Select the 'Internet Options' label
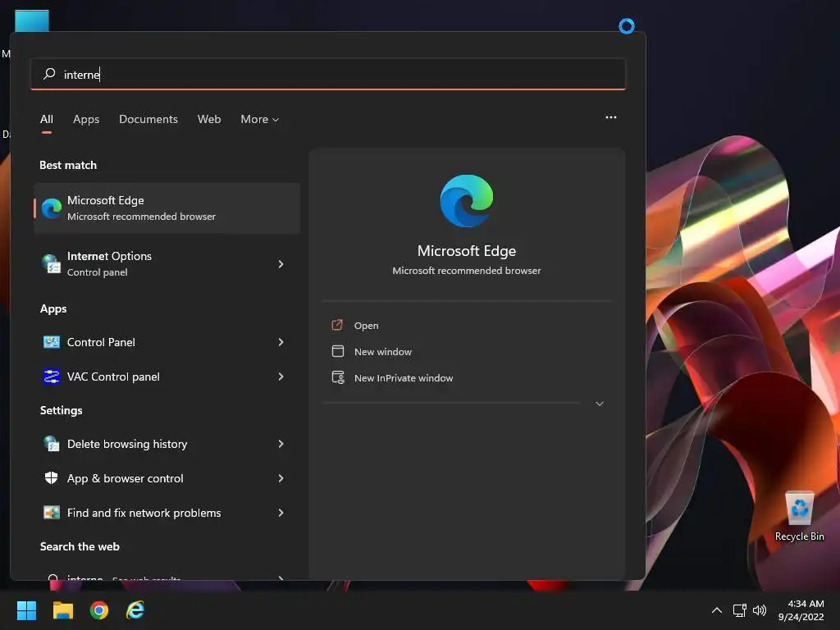 pos(109,256)
